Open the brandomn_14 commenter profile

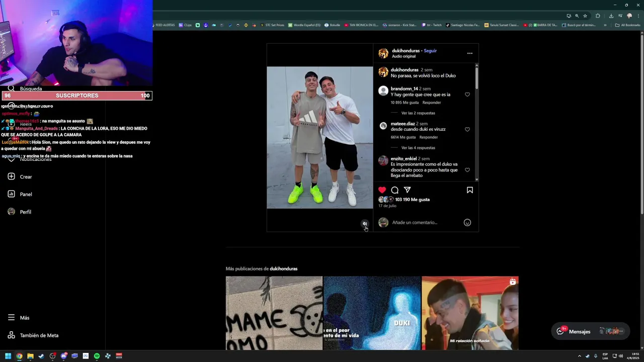tap(404, 89)
